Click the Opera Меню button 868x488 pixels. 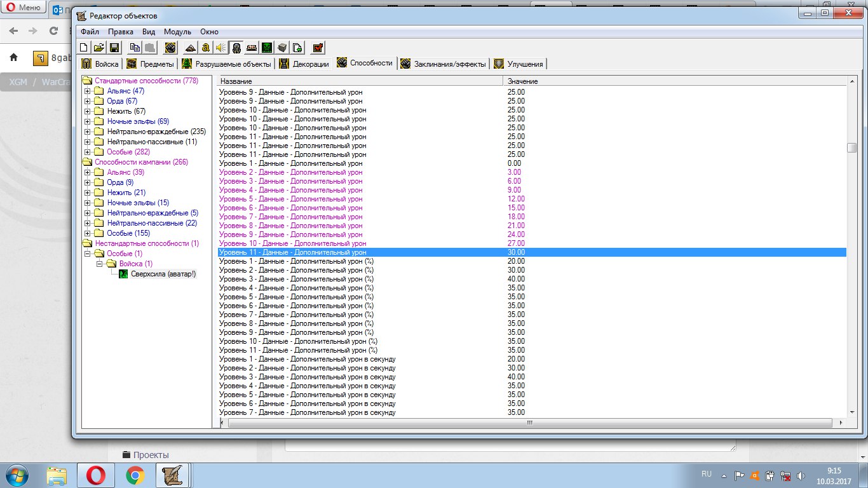25,8
